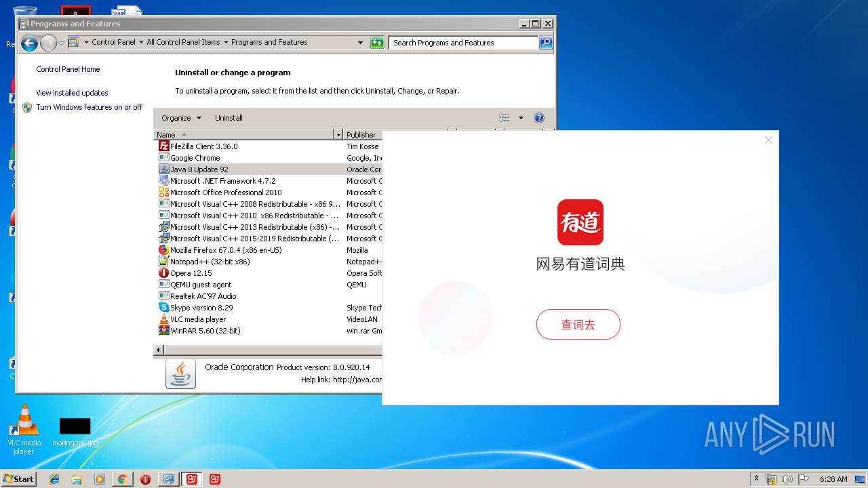Click the Youdao dictionary red logo
868x488 pixels.
[x=580, y=222]
